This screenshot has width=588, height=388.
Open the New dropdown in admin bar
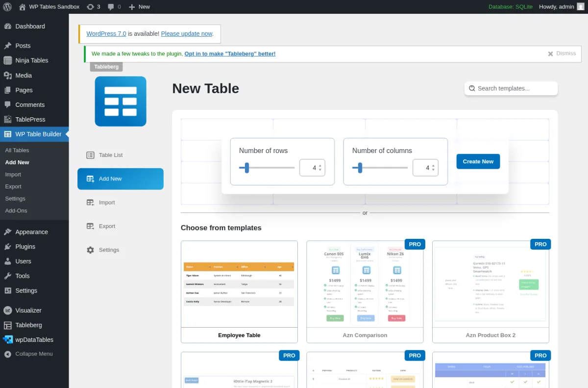pyautogui.click(x=139, y=7)
